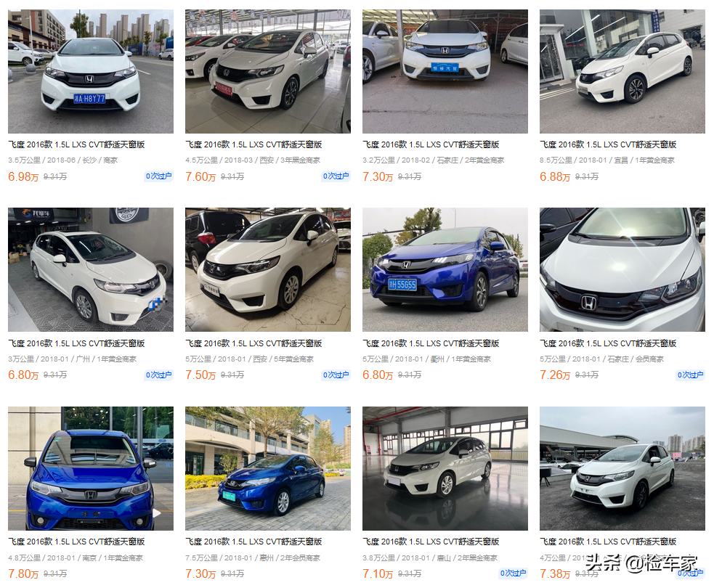The height and width of the screenshot is (588, 714).
Task: Open the Huizhou blue car photo priced 7.30万
Action: click(x=268, y=468)
